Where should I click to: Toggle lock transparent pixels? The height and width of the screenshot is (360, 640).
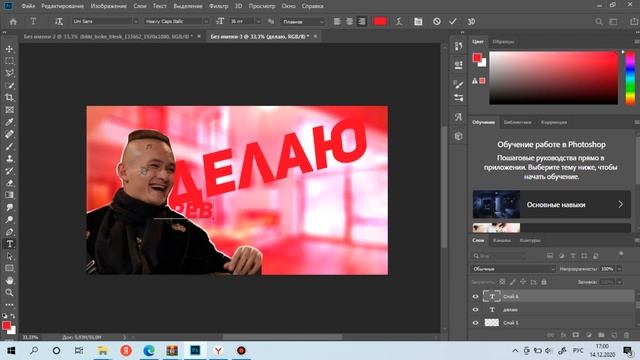coord(502,282)
